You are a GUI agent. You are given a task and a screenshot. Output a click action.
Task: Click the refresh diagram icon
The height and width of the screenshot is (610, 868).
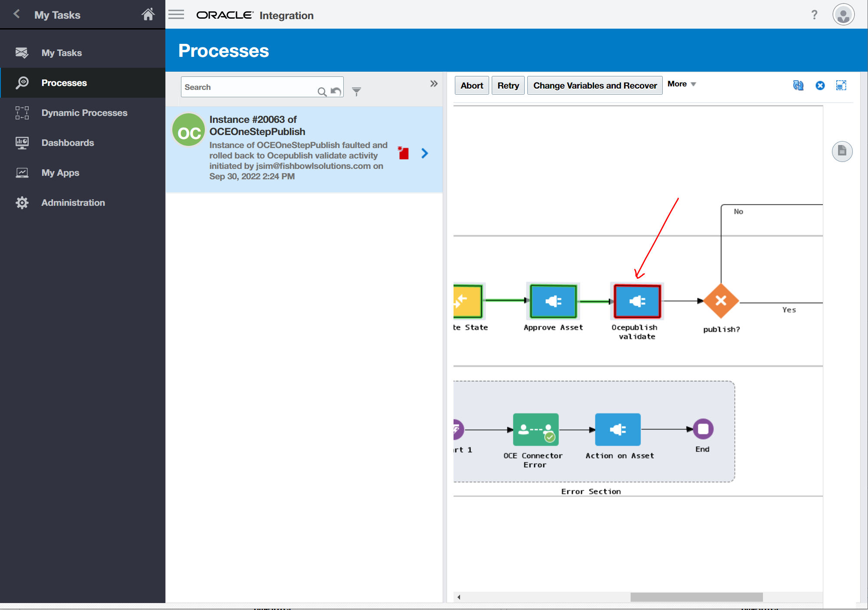(x=798, y=86)
